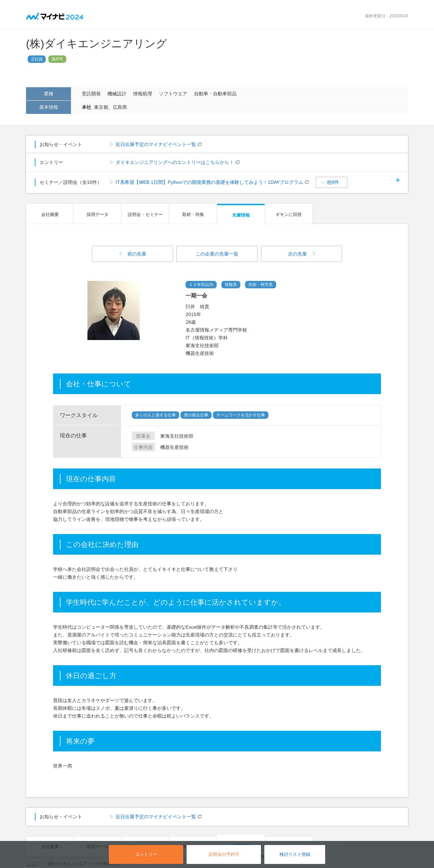Screen dimensions: 434x868
Task: Open この企業の先輩一覧
Action: coord(217,254)
